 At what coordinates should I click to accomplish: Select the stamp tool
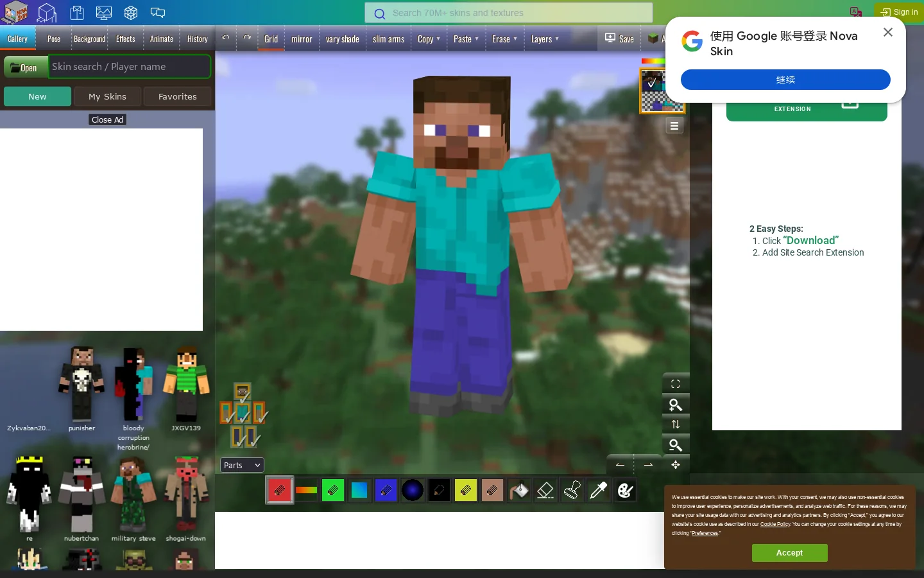(x=572, y=491)
